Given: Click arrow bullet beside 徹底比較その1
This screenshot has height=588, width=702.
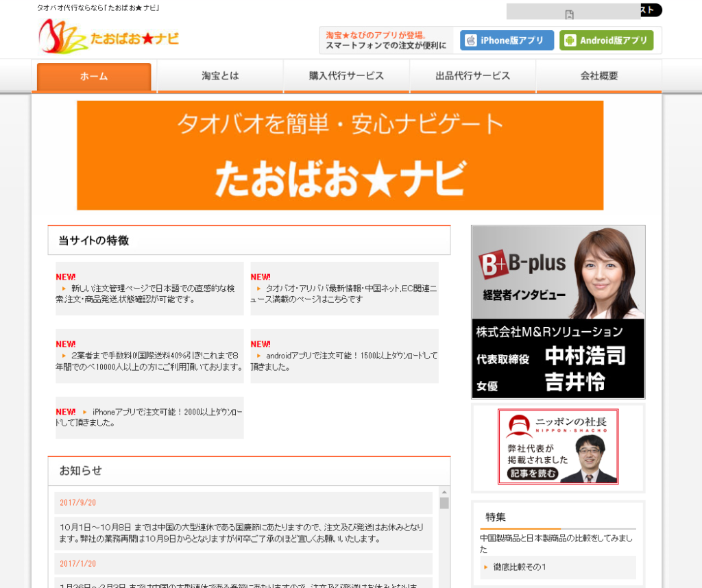Looking at the screenshot, I should pos(486,567).
